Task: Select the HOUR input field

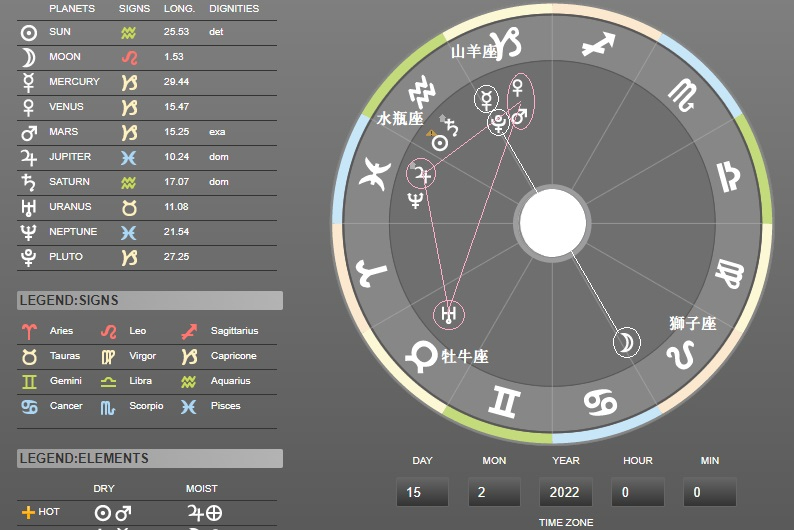Action: pyautogui.click(x=637, y=492)
